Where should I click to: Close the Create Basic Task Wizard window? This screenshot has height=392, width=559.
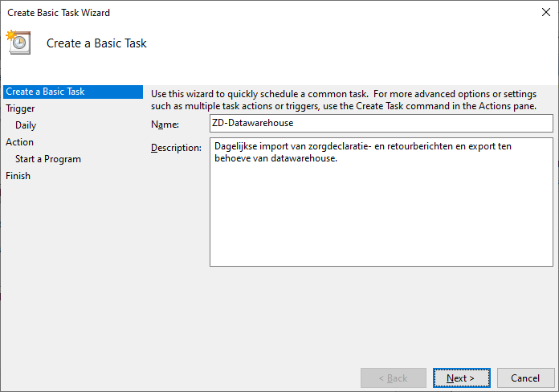tap(545, 13)
